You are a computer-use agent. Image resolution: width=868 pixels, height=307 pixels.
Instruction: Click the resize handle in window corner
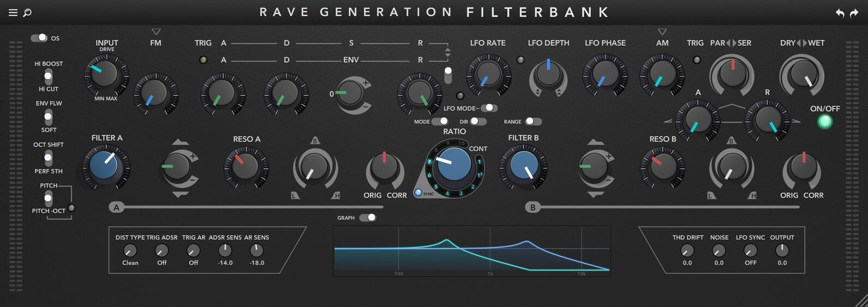pyautogui.click(x=861, y=301)
